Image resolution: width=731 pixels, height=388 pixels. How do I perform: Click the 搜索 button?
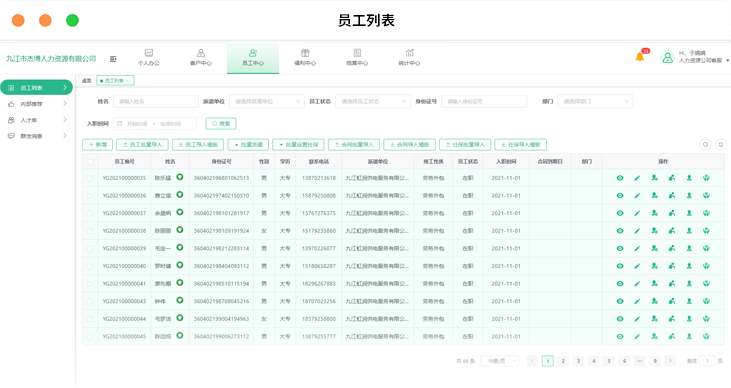coord(221,124)
